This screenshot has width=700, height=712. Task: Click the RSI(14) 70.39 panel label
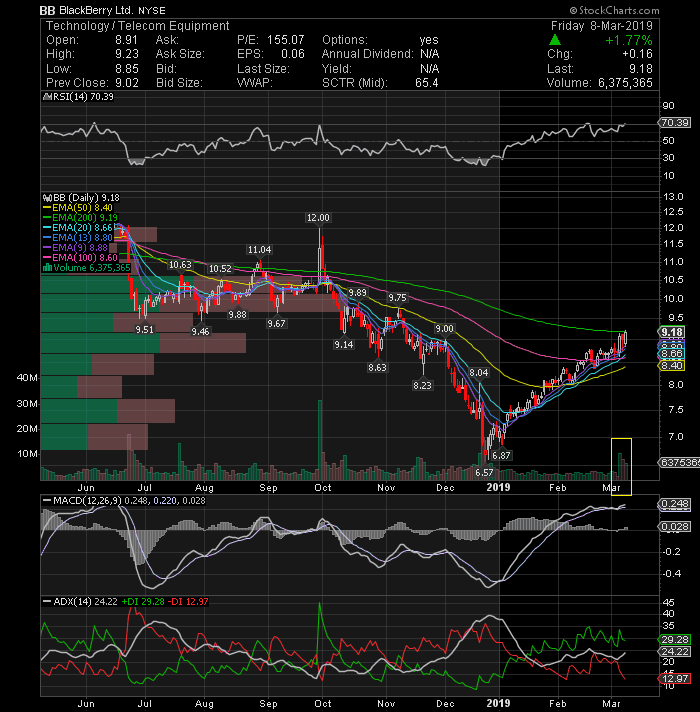point(78,97)
